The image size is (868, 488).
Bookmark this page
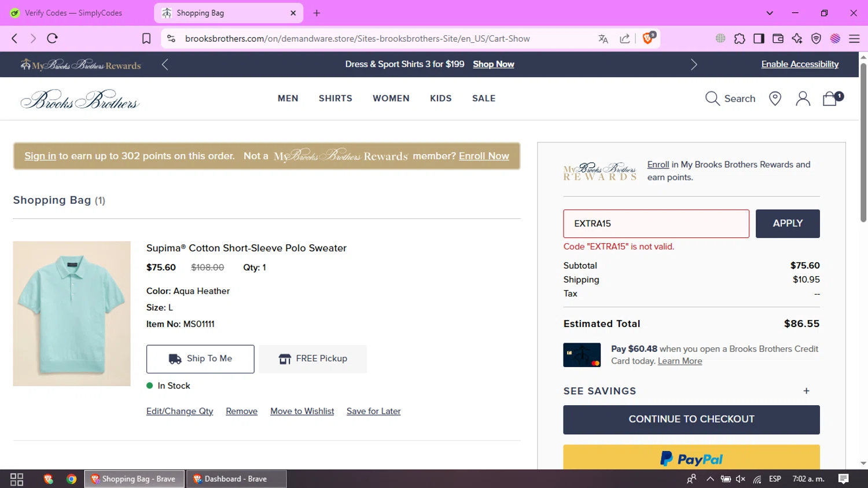point(146,38)
